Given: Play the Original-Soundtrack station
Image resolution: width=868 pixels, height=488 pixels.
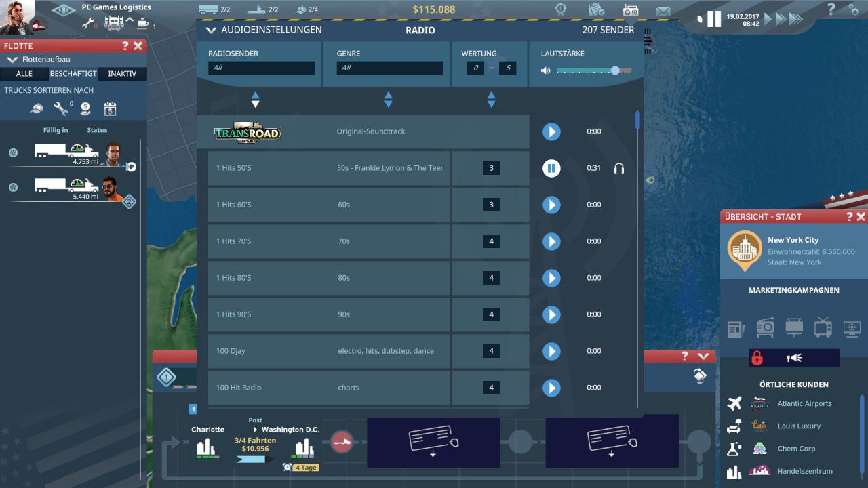Looking at the screenshot, I should coord(551,131).
